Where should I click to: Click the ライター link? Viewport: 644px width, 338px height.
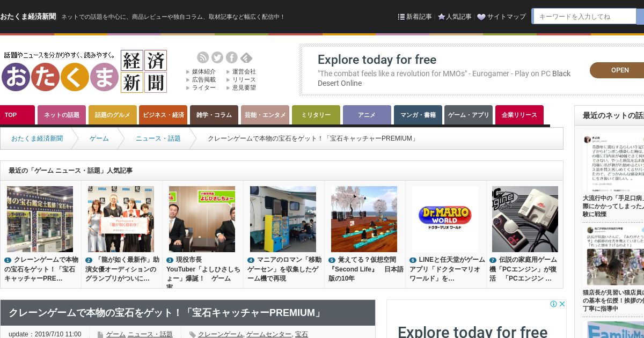(204, 87)
